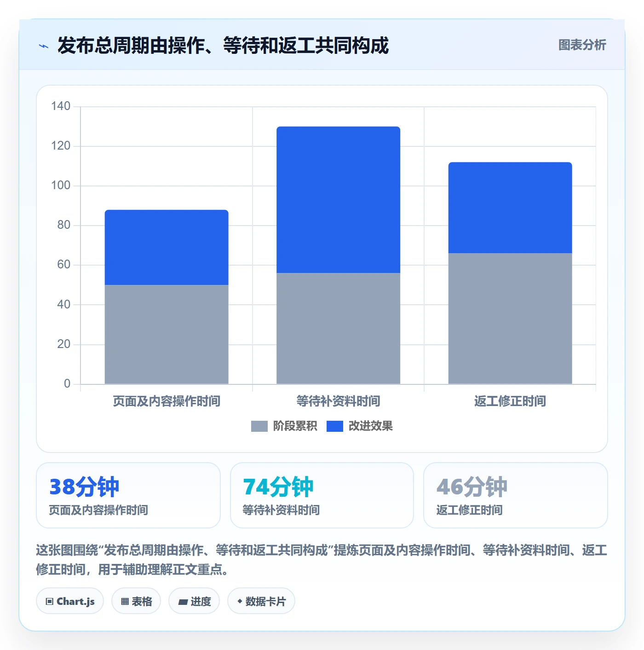Click the blue segment of the 页面及内容操作时间 bar
This screenshot has height=650, width=644.
pyautogui.click(x=167, y=248)
